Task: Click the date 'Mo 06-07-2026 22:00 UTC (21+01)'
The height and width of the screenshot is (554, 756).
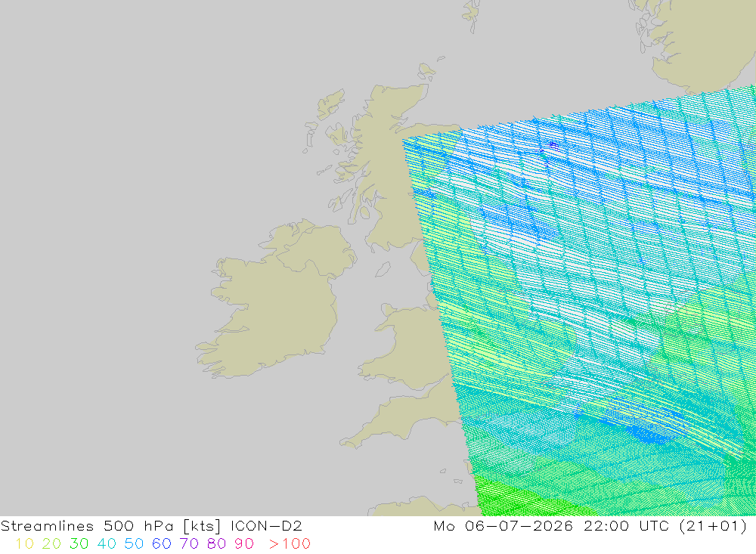Action: coord(590,526)
